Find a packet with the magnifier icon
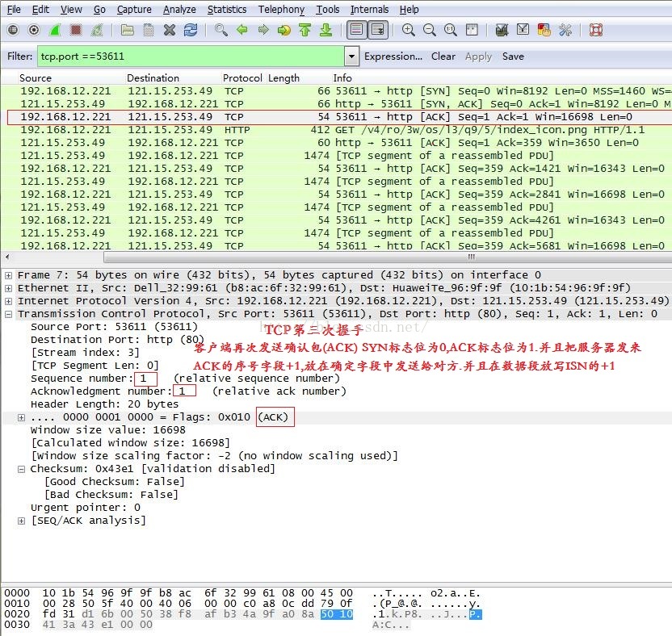Screen dimensions: 672x636 221,30
